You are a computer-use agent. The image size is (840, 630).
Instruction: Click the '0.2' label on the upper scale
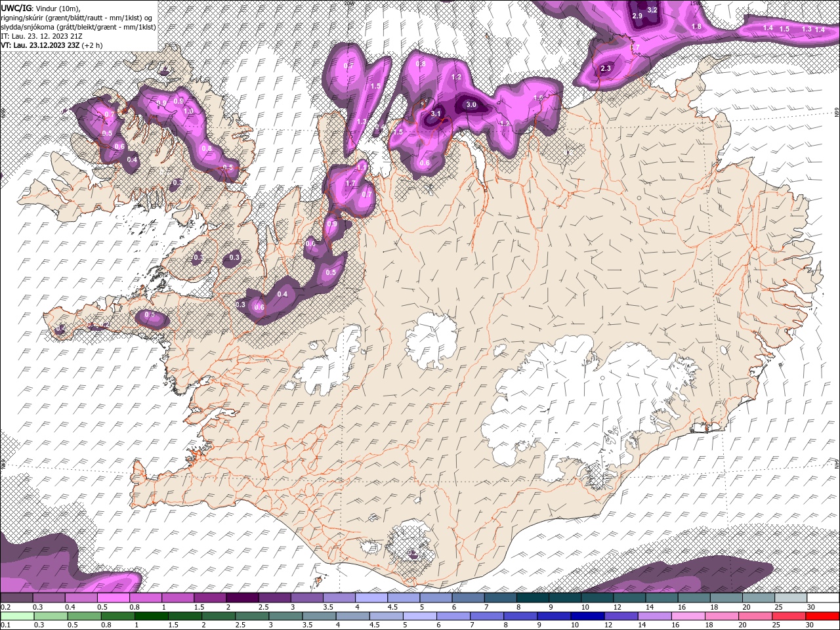(x=6, y=607)
